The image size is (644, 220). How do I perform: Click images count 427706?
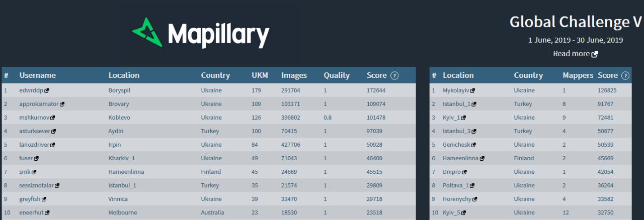(x=291, y=145)
